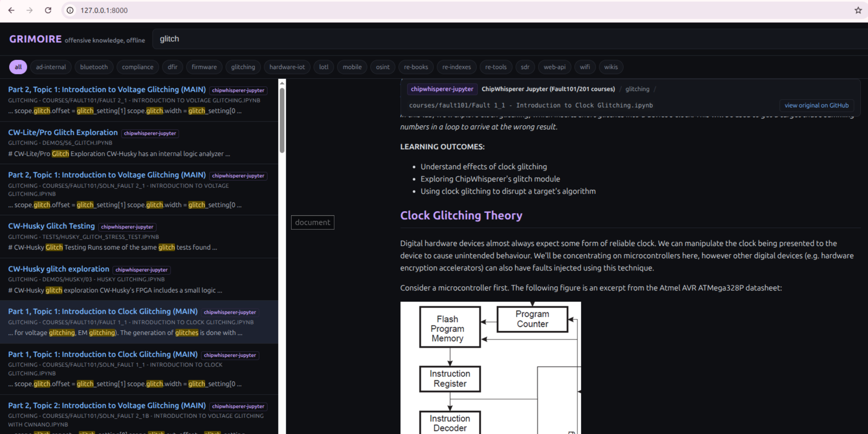Open 'CW-Lite/Pro Glitch Exploration' result
Viewport: 868px width, 434px height.
tap(63, 132)
